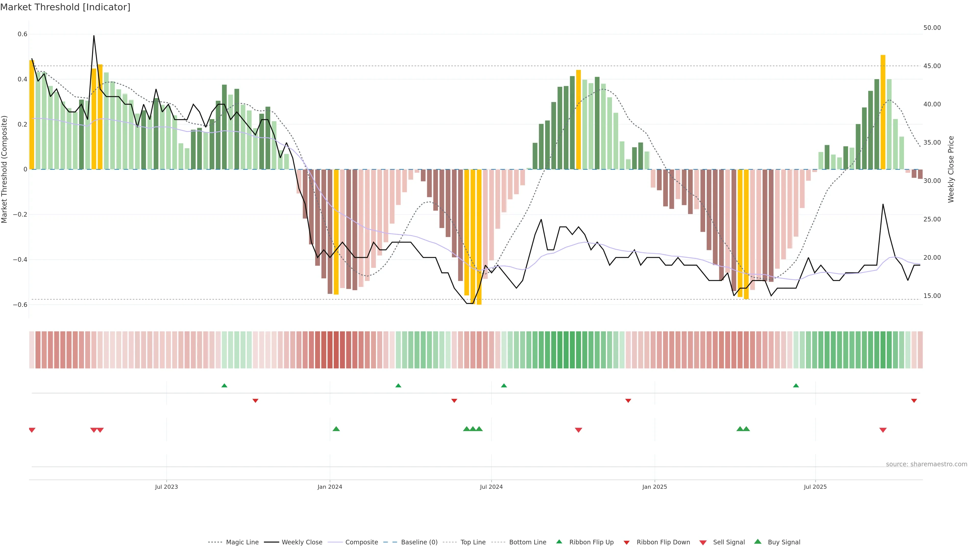Toggle Magic Line in the legend

pos(242,542)
